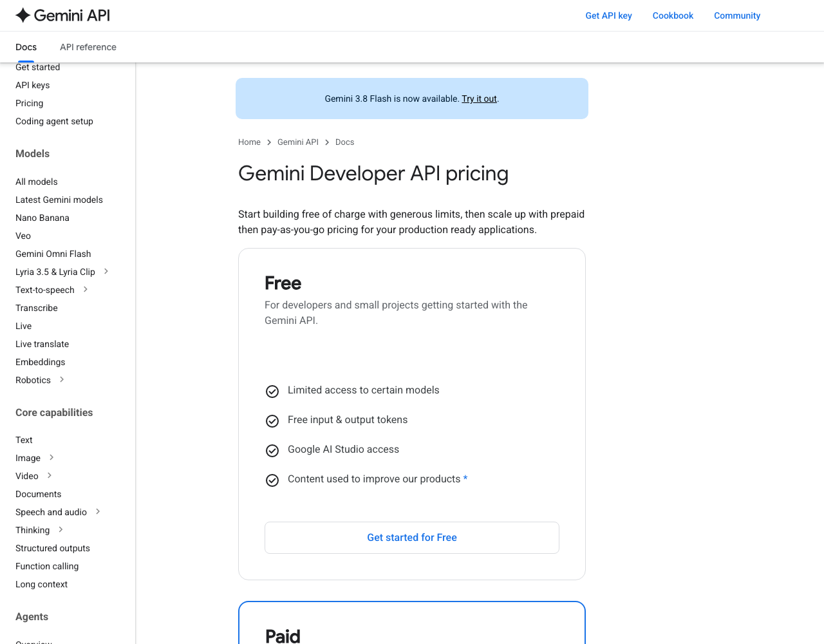Click Get started for Free button
The image size is (824, 644).
point(412,538)
